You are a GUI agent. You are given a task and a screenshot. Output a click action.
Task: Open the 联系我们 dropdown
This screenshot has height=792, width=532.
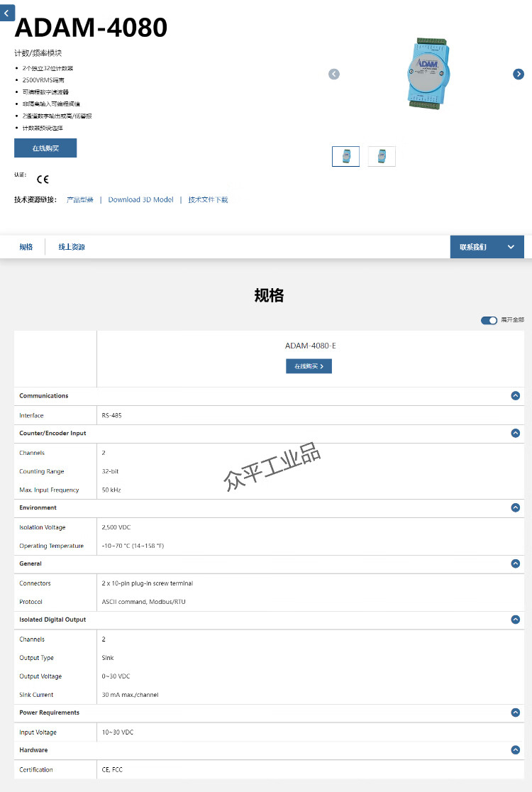487,247
